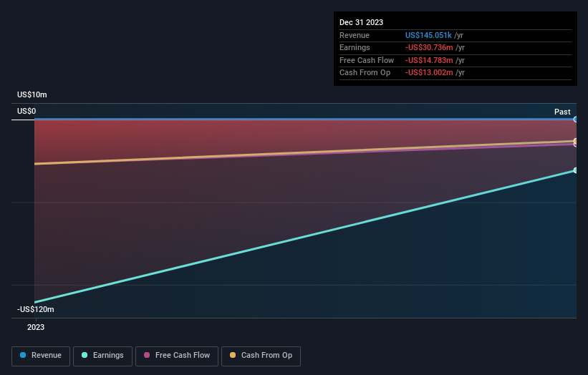
Task: Click the -US$30.736m earnings value
Action: point(429,47)
